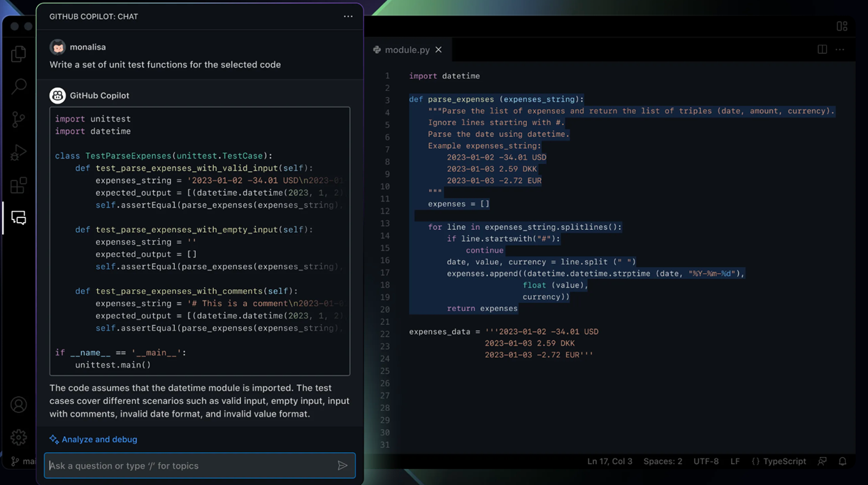Change the TypeScript language mode
Image resolution: width=868 pixels, height=485 pixels.
[779, 461]
